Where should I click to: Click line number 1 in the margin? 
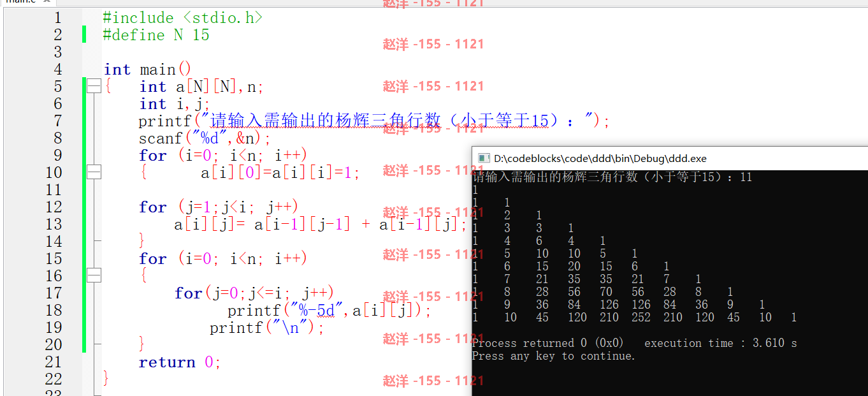(58, 18)
